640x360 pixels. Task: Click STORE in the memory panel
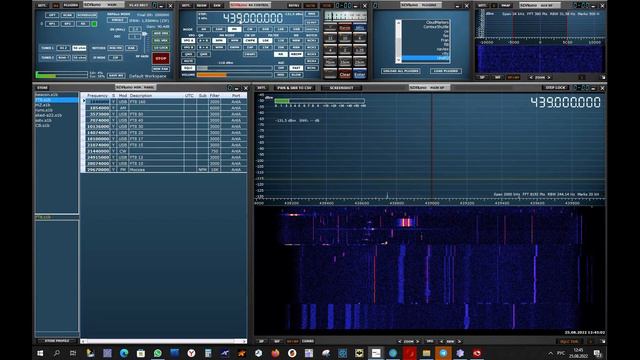(x=42, y=87)
